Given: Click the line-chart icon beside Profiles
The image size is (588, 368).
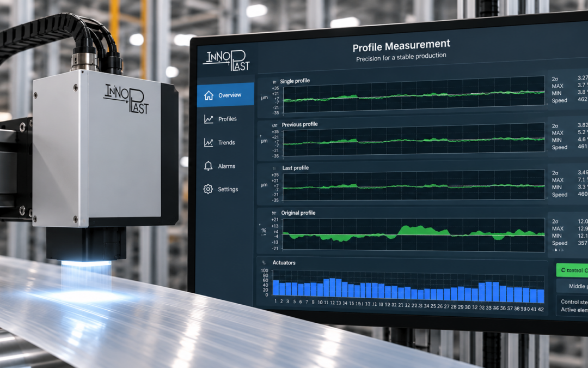Looking at the screenshot, I should [209, 119].
